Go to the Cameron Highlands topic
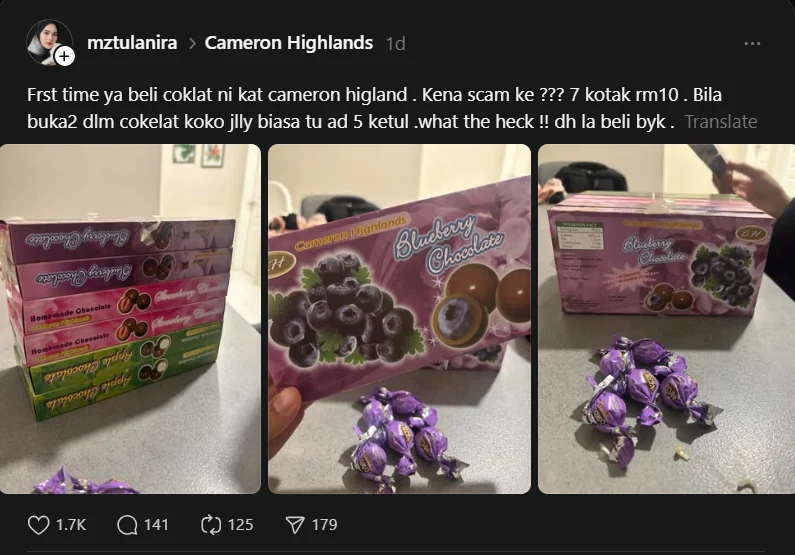The width and height of the screenshot is (795, 555). pos(288,43)
